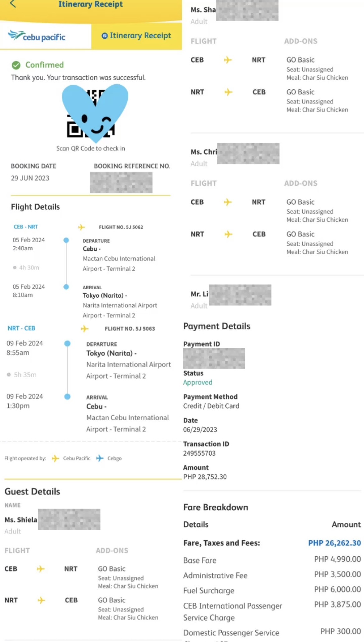Screen dimensions: 364x642
Task: Select the yellow Itinerary Receipt tab
Action: pyautogui.click(x=137, y=36)
